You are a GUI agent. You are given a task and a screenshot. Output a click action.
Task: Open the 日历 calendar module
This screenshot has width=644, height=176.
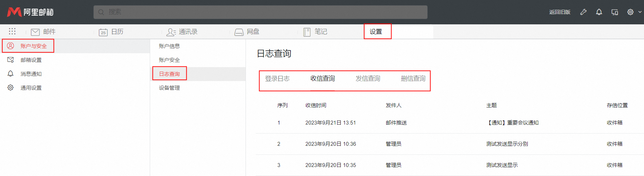(111, 32)
